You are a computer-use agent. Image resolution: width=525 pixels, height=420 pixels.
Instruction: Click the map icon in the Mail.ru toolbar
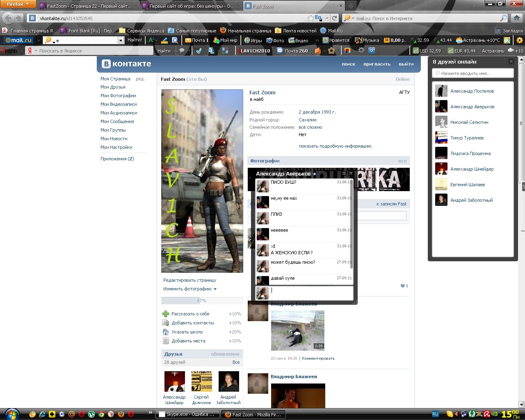click(507, 40)
